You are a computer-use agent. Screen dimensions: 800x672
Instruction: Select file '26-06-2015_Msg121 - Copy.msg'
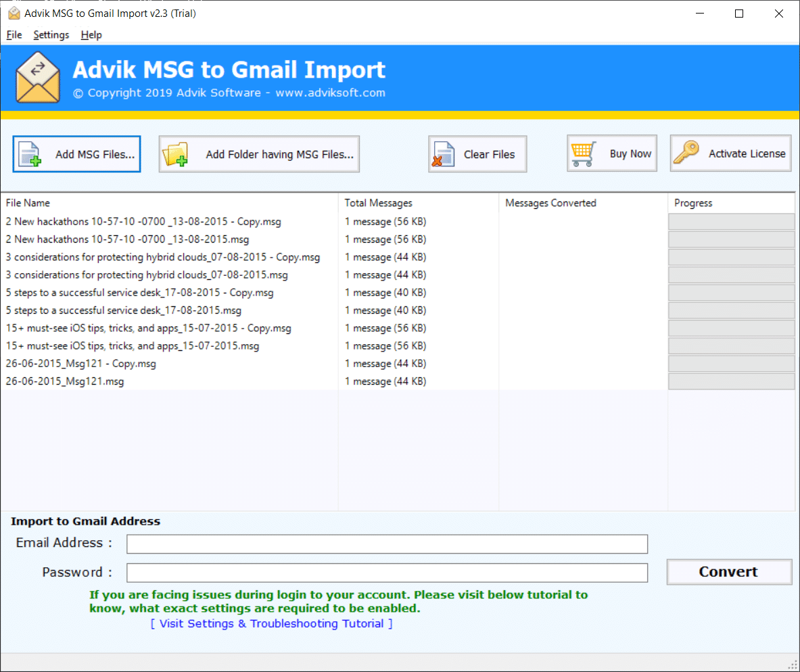(81, 364)
